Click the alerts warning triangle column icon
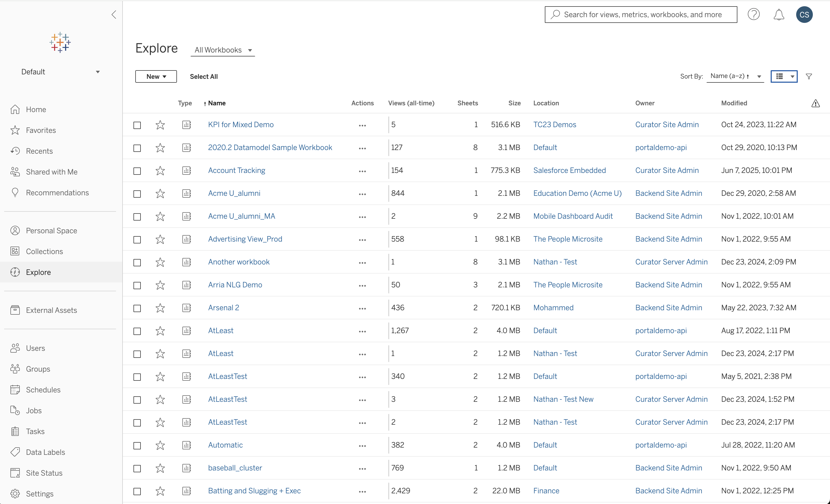Image resolution: width=830 pixels, height=504 pixels. click(x=815, y=103)
